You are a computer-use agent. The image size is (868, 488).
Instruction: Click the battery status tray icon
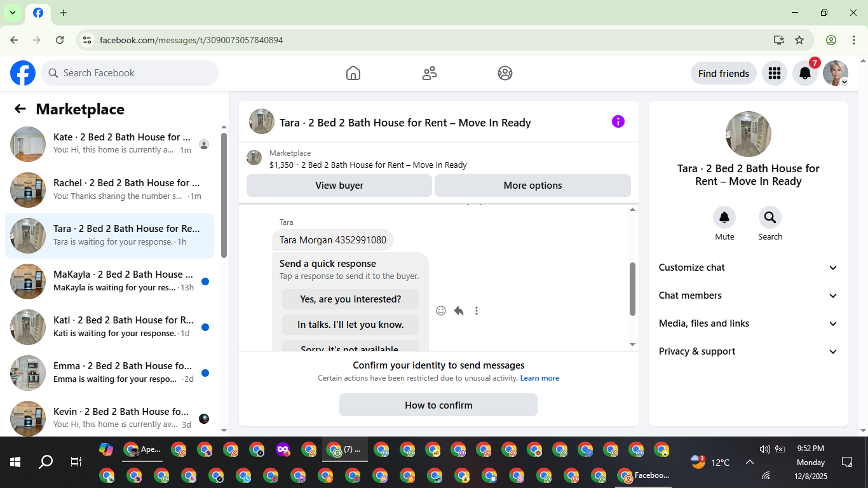click(x=780, y=449)
